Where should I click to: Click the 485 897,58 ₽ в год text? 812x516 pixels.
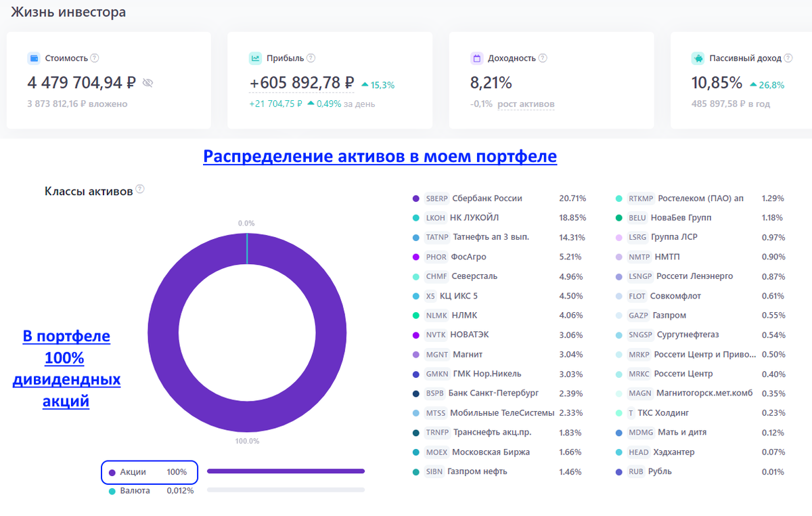tap(731, 104)
